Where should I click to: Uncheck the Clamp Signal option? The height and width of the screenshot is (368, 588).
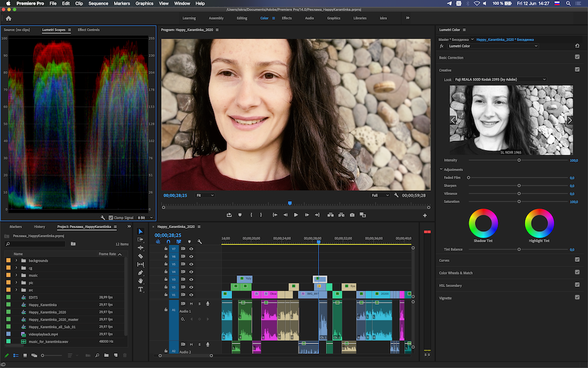click(x=111, y=218)
